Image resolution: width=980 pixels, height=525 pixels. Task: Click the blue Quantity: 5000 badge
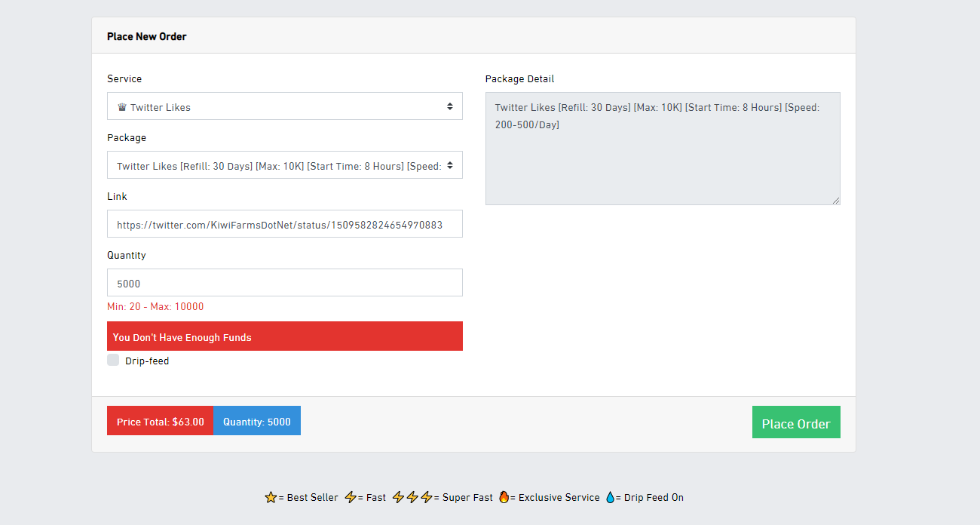click(x=257, y=421)
